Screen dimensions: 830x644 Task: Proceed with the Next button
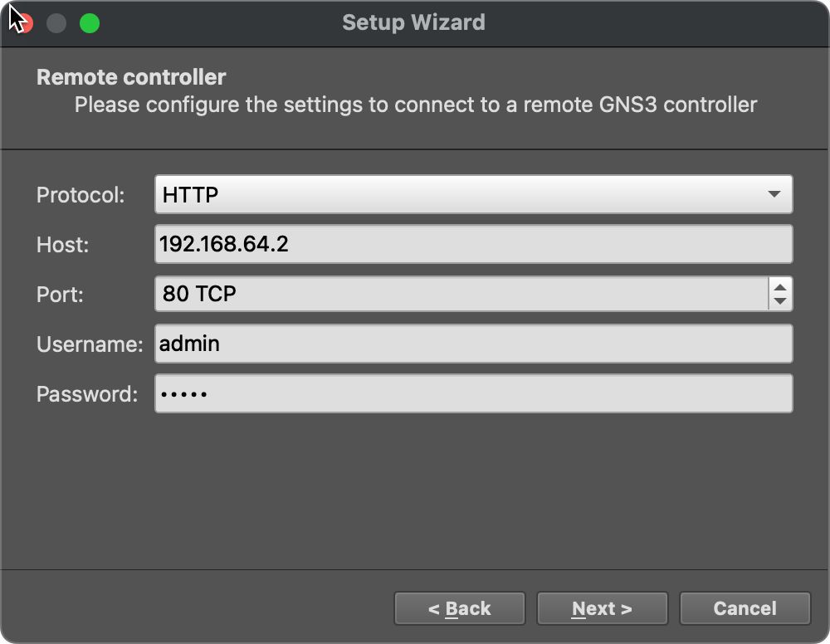(603, 608)
